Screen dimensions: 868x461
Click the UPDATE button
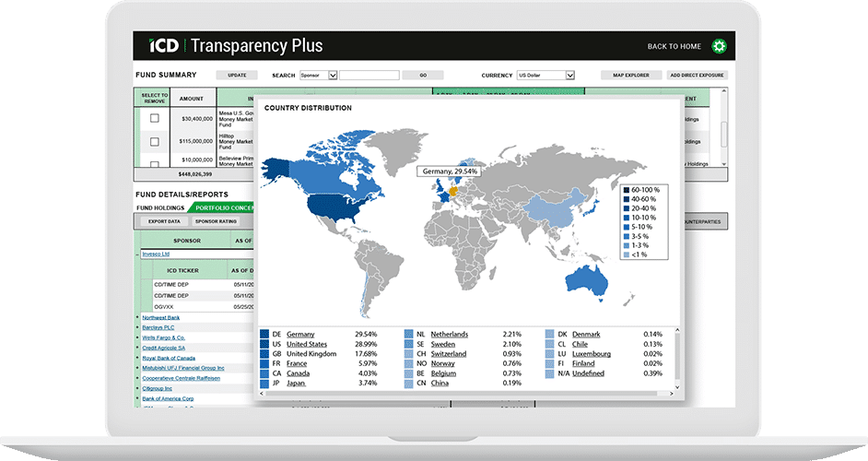(x=237, y=76)
